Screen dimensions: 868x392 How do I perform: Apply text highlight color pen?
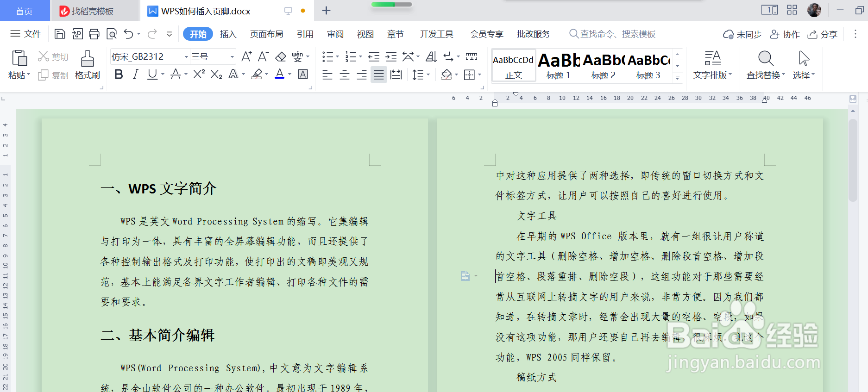pos(257,75)
